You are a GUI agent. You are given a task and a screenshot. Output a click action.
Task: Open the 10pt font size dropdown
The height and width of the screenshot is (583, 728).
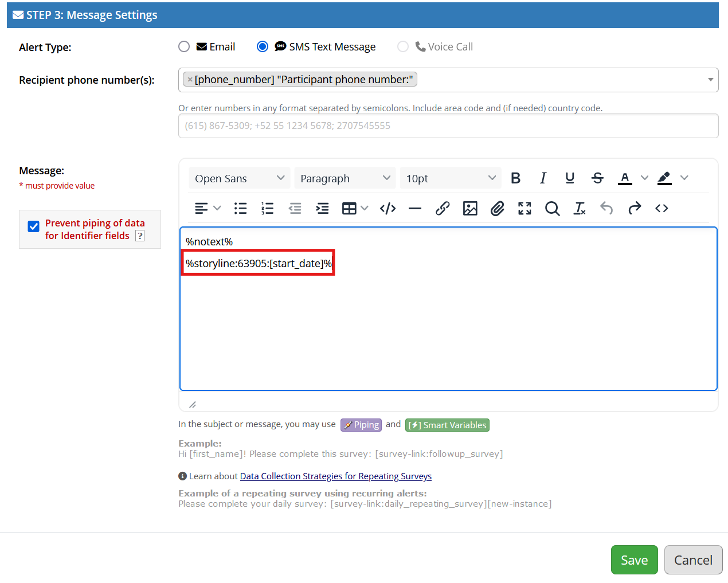tap(451, 178)
